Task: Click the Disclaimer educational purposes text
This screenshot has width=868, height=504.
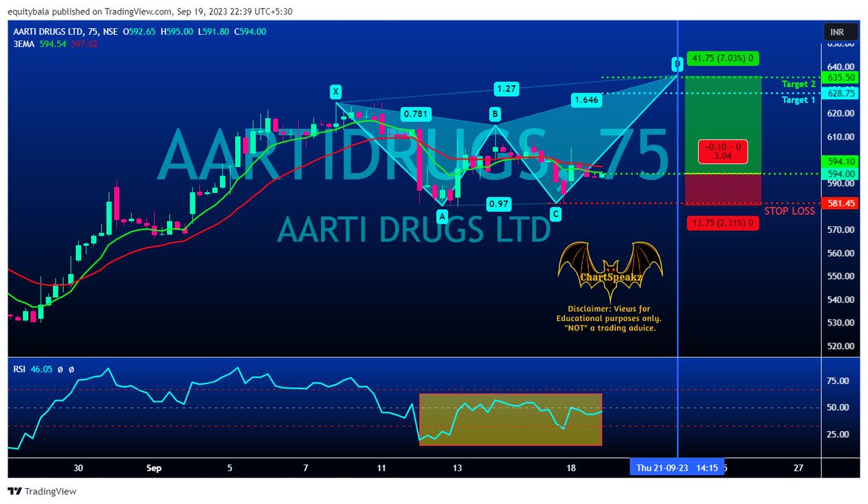Action: click(x=609, y=318)
